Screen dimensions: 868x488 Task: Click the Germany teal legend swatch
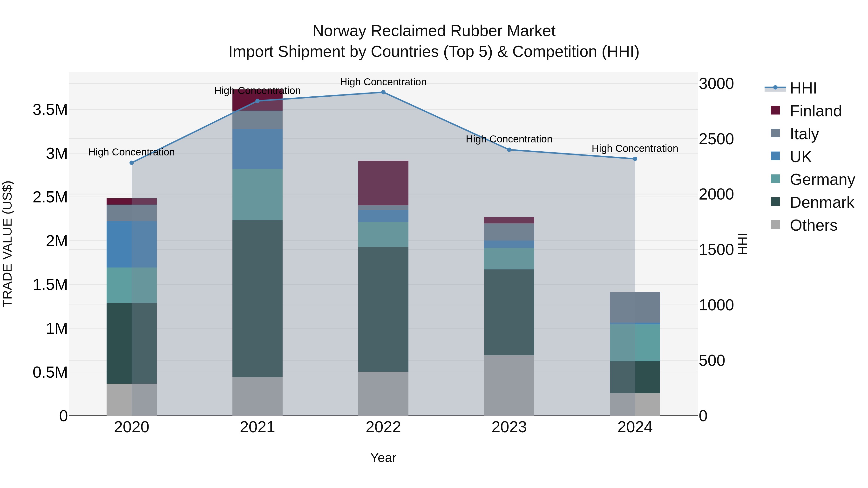point(775,179)
